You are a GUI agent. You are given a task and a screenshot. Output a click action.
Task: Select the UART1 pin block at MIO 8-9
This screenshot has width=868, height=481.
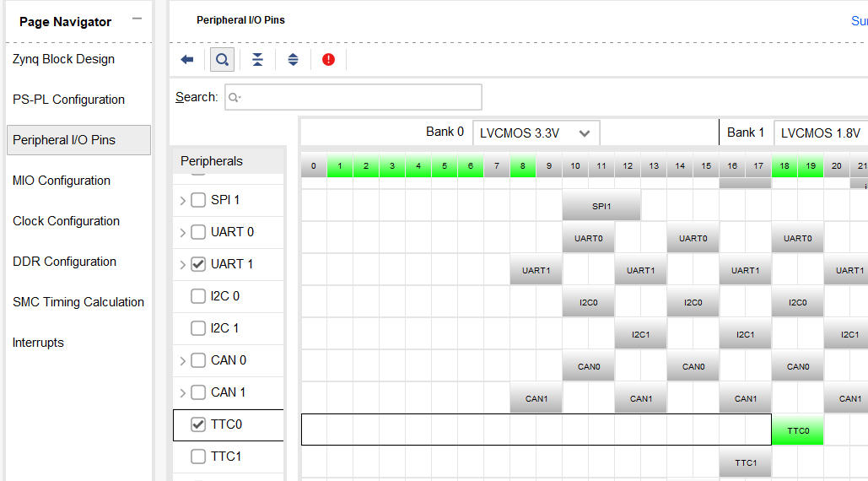click(536, 270)
